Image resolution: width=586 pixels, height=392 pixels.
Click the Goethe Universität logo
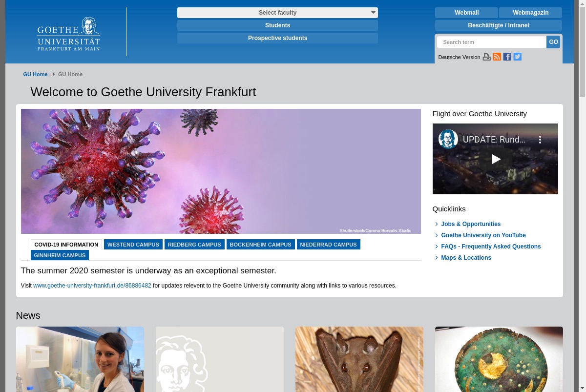pos(68,34)
